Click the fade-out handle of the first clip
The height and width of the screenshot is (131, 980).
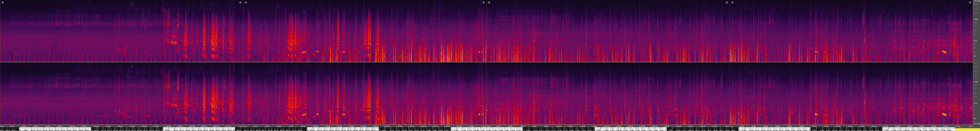coord(241,2)
